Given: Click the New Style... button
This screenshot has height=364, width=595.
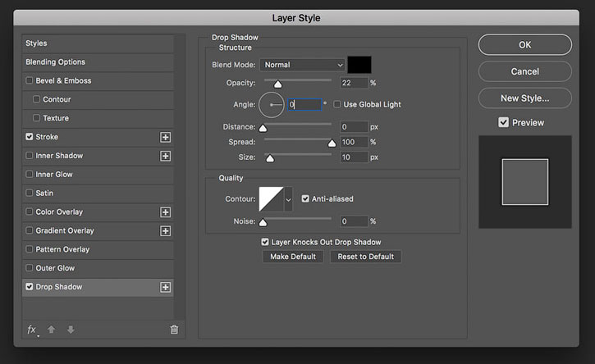Looking at the screenshot, I should (x=524, y=98).
